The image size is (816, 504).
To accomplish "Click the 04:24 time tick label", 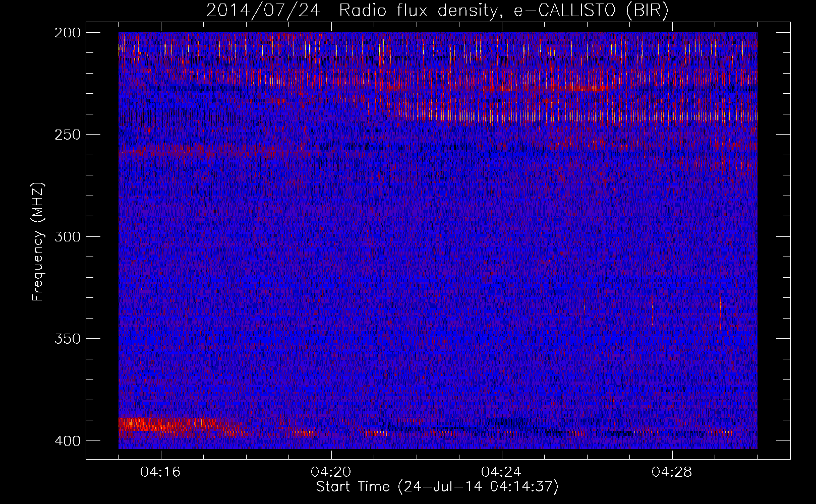I will pos(502,472).
